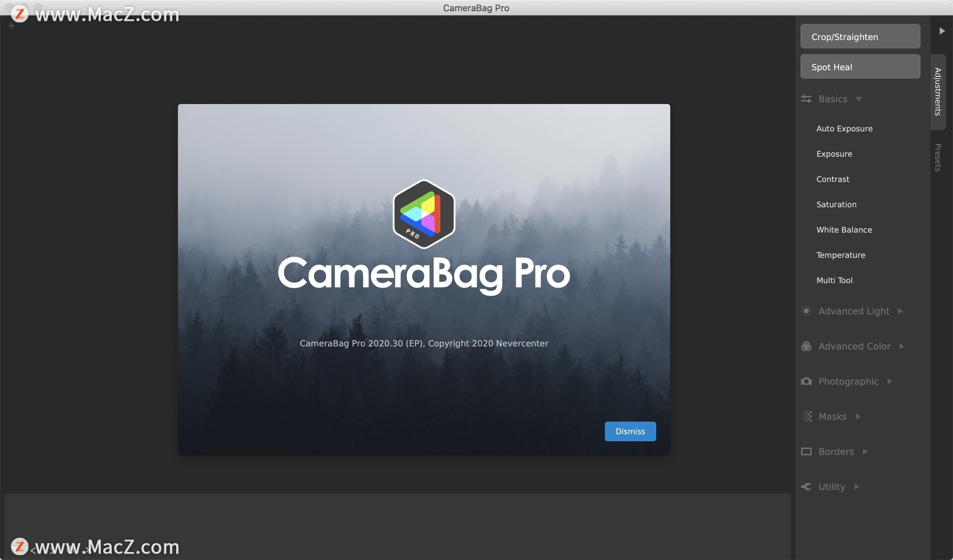Click the Advanced Color circles icon
The height and width of the screenshot is (560, 953).
(x=806, y=346)
